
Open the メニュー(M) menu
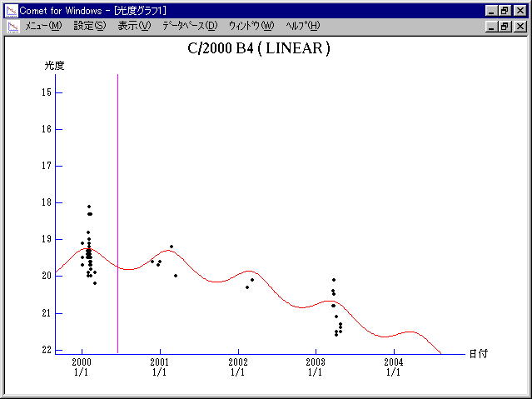[43, 26]
